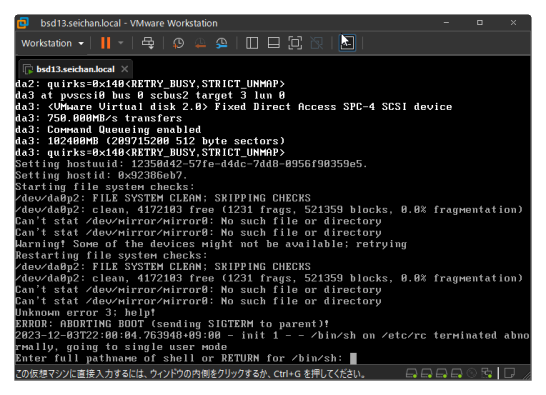Click the network adapter status icon

tap(486, 374)
